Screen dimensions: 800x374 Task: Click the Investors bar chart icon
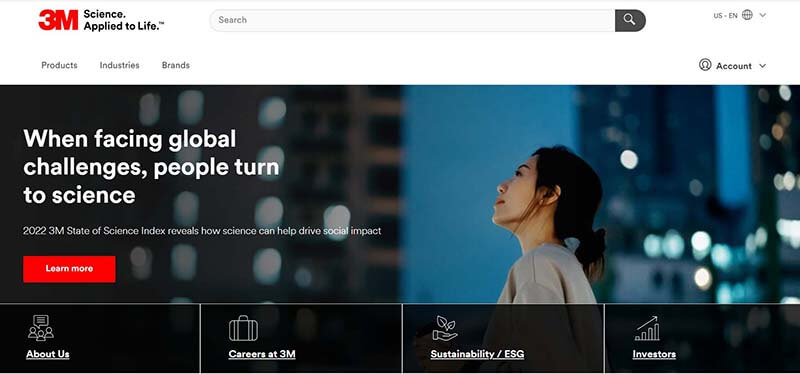[x=647, y=328]
